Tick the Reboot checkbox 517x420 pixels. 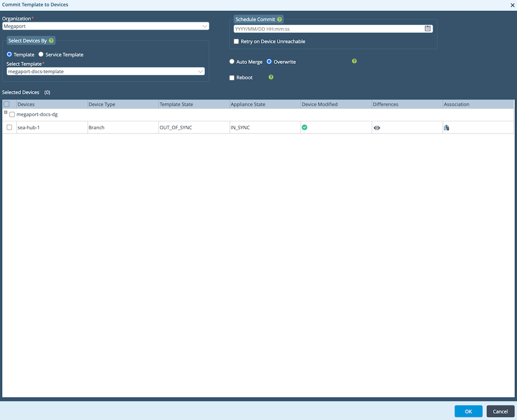tap(232, 78)
